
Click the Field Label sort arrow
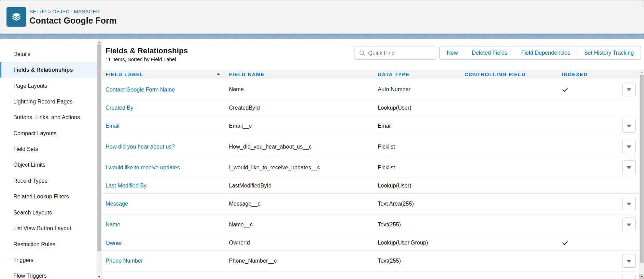[218, 74]
